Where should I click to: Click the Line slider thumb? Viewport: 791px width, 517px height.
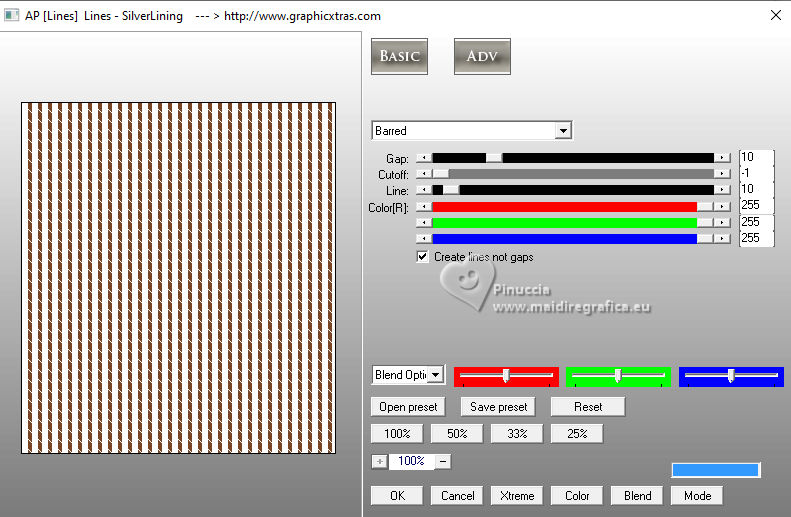(451, 190)
